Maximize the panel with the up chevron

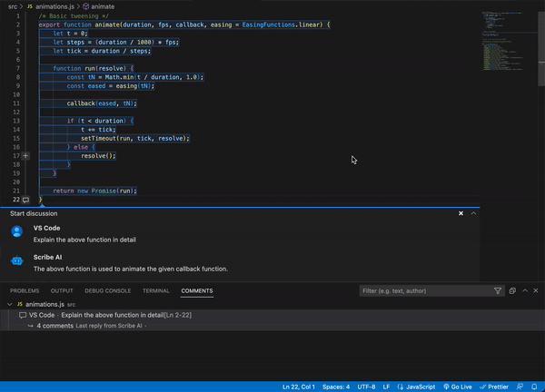525,290
